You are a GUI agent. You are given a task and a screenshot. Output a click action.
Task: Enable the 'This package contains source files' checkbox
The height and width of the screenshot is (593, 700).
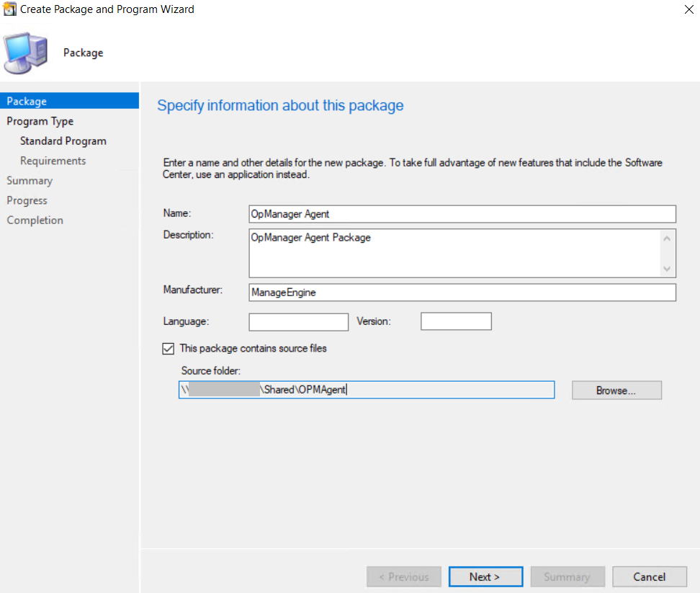[168, 348]
